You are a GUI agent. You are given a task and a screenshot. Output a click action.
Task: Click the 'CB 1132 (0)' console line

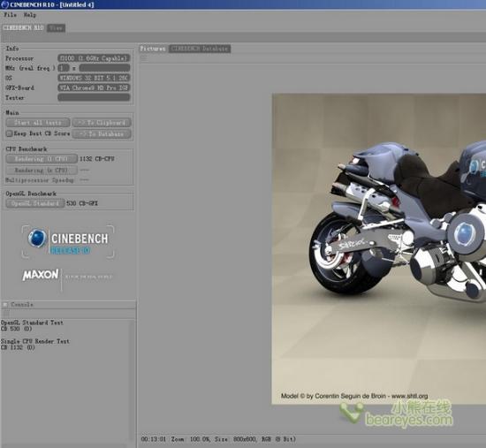click(x=18, y=347)
